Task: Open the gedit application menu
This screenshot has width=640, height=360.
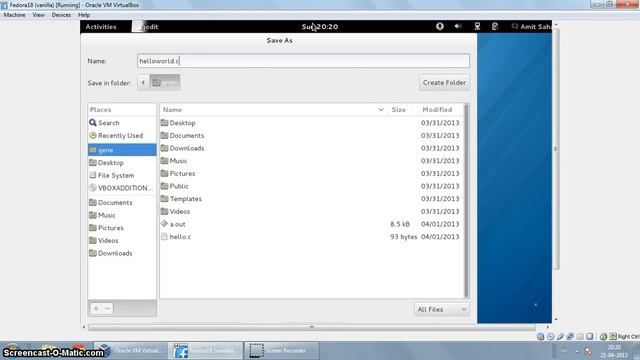Action: coord(146,27)
